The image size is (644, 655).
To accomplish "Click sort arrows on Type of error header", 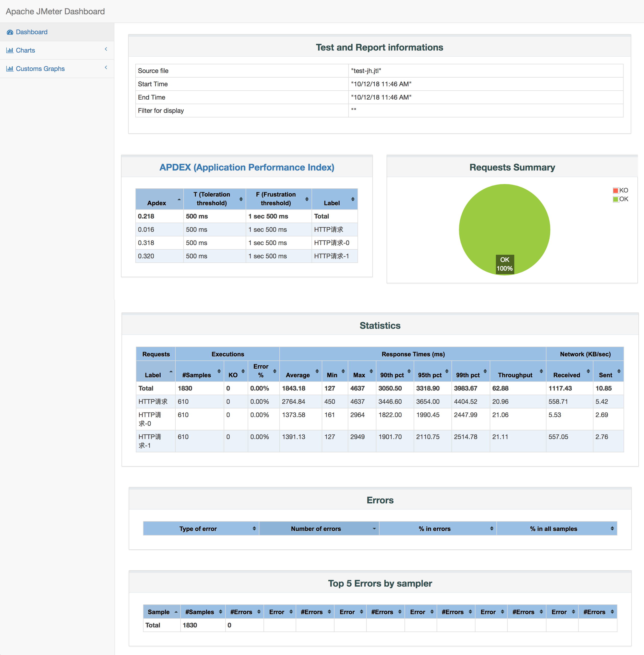I will tap(254, 529).
